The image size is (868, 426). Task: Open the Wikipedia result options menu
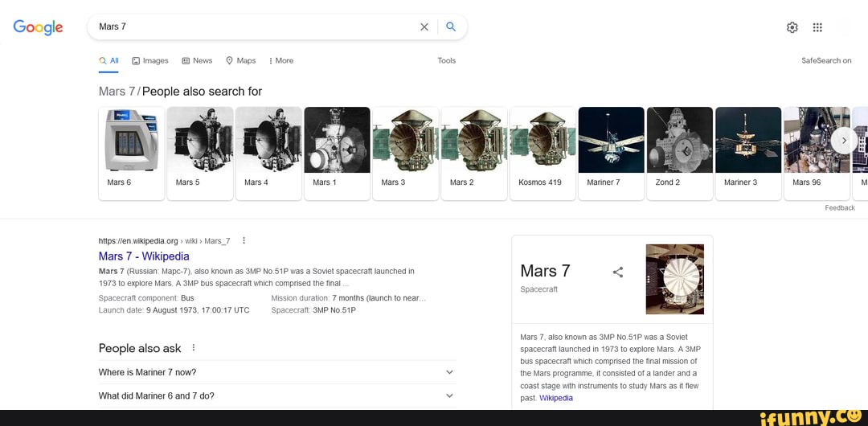pyautogui.click(x=244, y=240)
